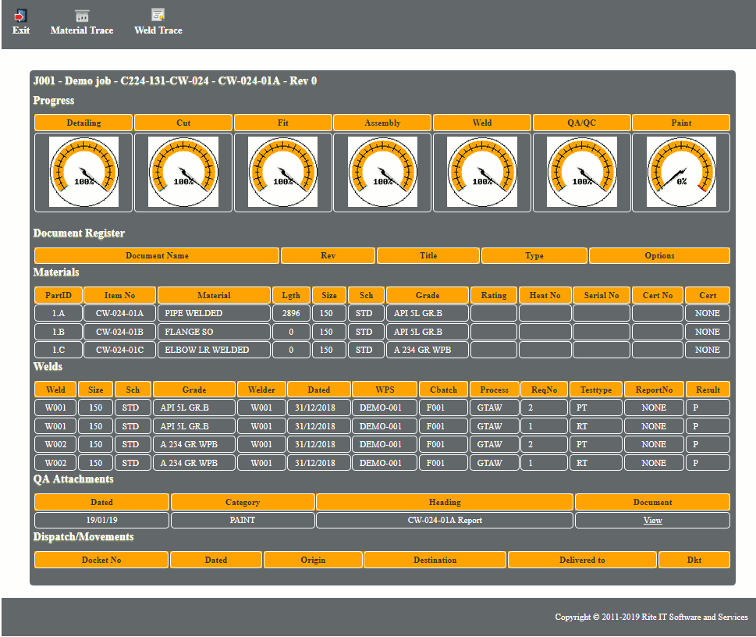
Task: Click the Fit progress gauge
Action: tap(283, 172)
